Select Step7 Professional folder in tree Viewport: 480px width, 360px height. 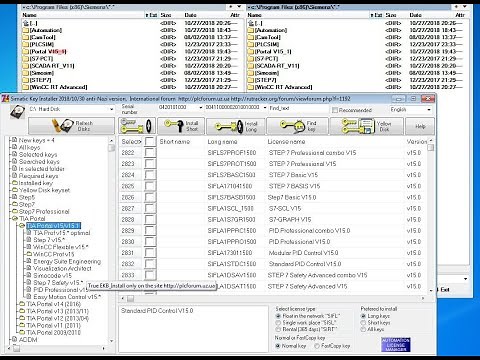click(44, 212)
